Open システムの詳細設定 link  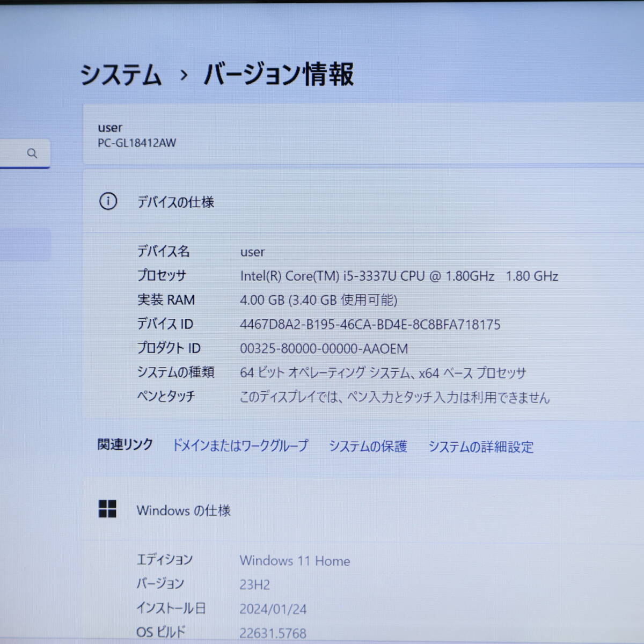click(x=481, y=447)
